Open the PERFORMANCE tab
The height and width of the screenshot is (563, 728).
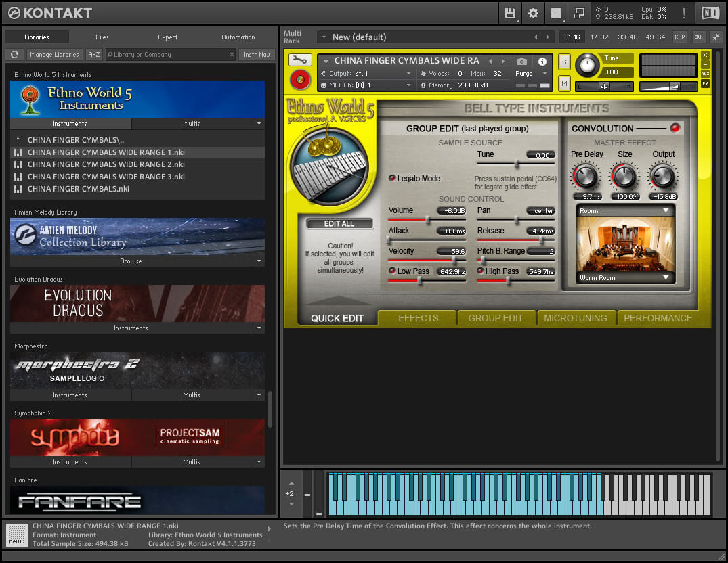pos(658,318)
